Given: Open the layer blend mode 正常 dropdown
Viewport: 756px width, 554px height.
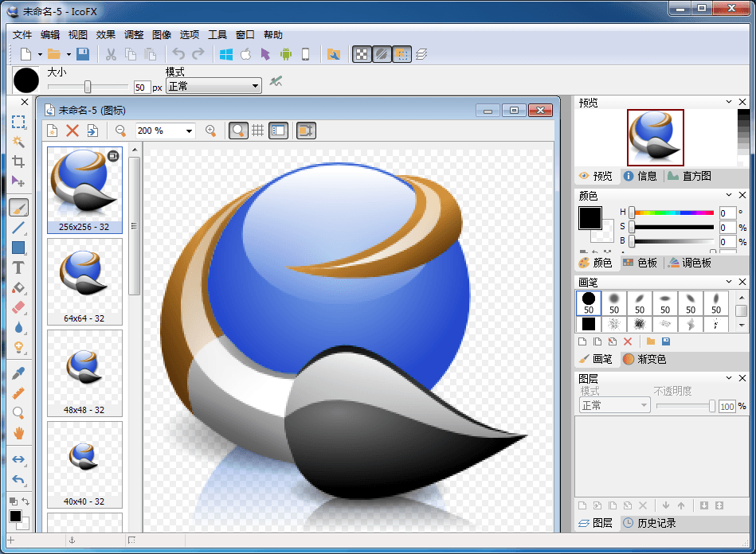Looking at the screenshot, I should point(614,406).
